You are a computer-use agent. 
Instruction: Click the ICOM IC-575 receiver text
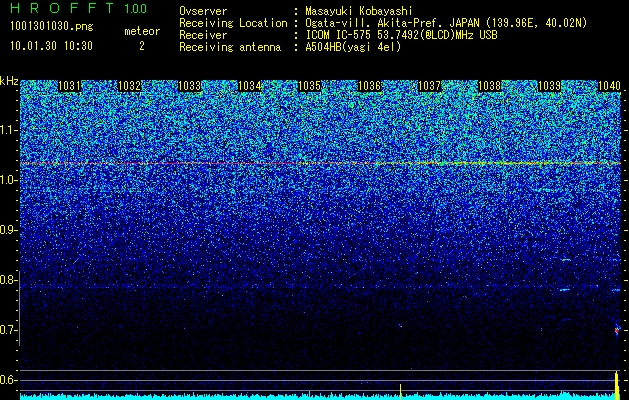point(401,35)
